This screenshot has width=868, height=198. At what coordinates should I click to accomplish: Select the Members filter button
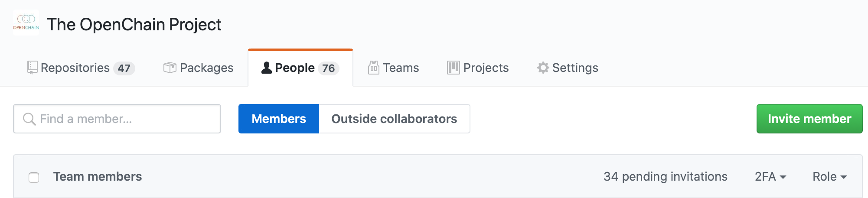click(279, 119)
